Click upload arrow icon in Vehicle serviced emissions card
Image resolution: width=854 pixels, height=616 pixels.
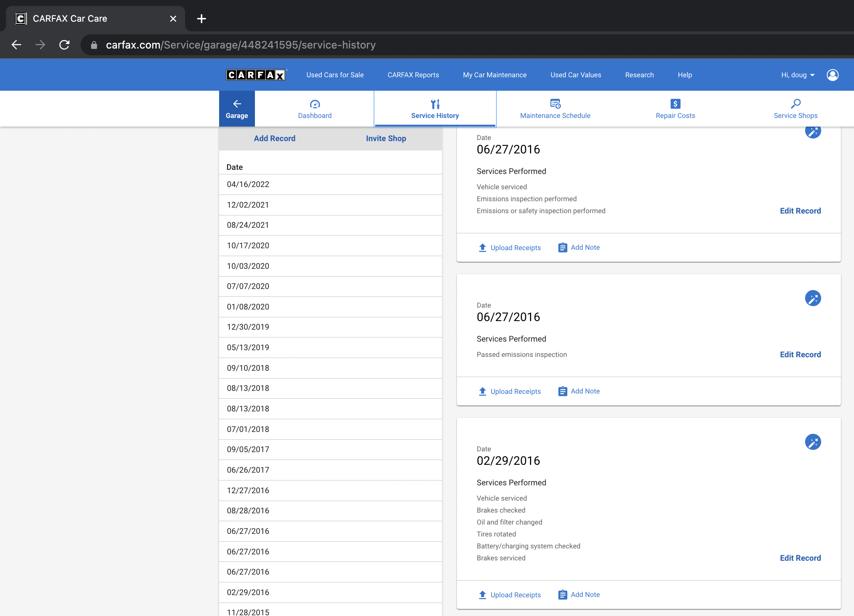pyautogui.click(x=482, y=248)
